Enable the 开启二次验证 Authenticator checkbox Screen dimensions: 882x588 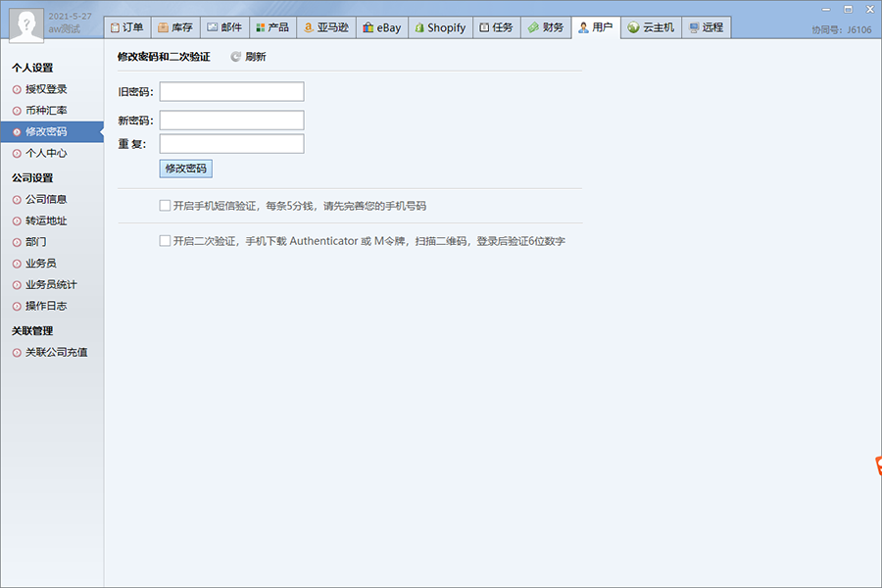(165, 241)
